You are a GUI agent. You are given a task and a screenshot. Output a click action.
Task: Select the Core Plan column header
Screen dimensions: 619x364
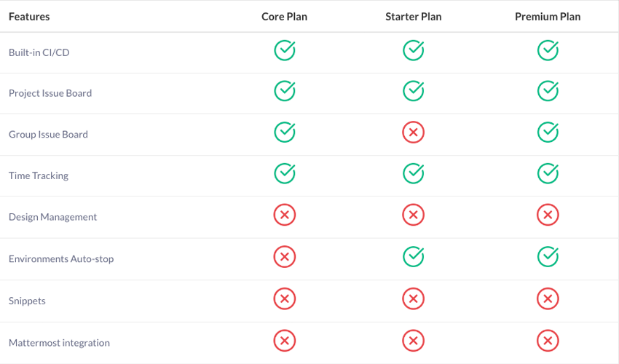tap(284, 17)
